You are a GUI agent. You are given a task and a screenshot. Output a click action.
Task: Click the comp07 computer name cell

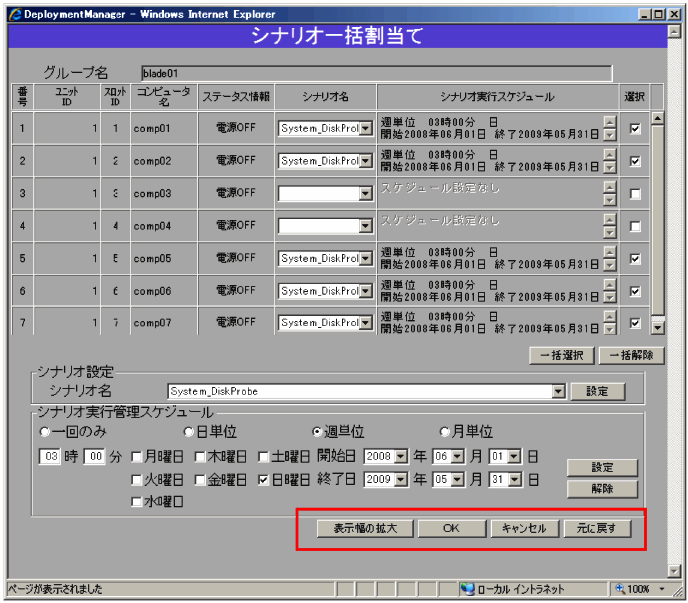click(x=164, y=322)
